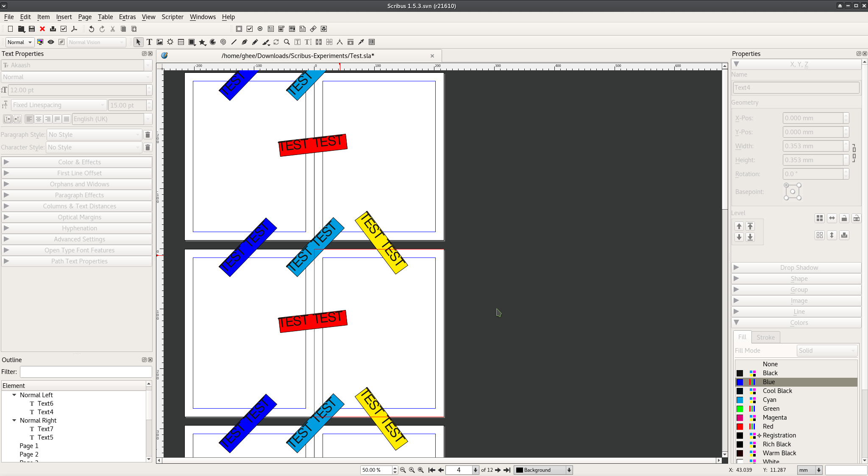Screen dimensions: 868x476
Task: Select Text7 in the outline tree
Action: click(x=45, y=429)
